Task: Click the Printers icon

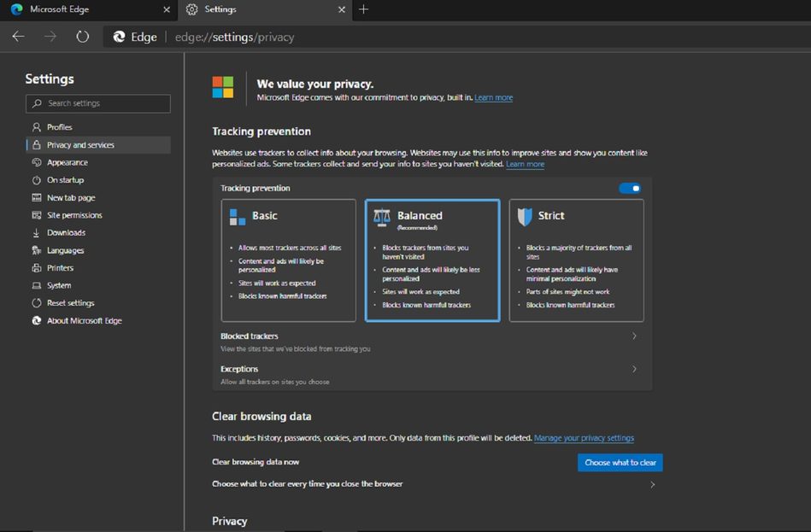Action: pos(36,268)
